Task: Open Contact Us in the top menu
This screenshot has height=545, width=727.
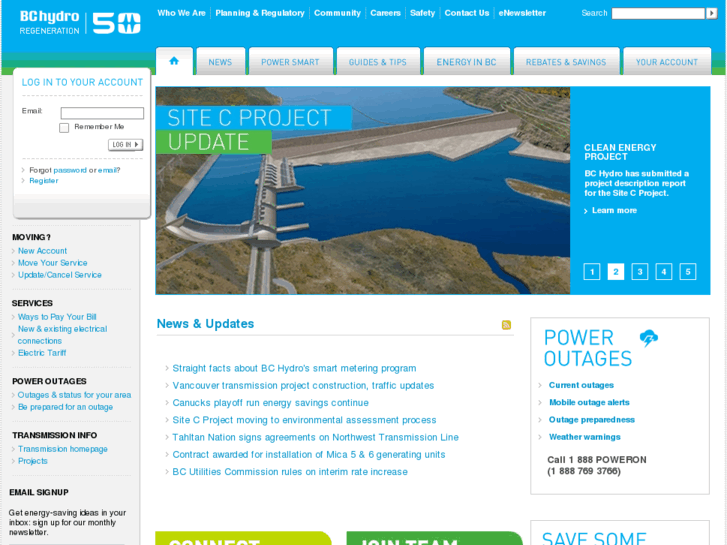Action: click(x=467, y=13)
